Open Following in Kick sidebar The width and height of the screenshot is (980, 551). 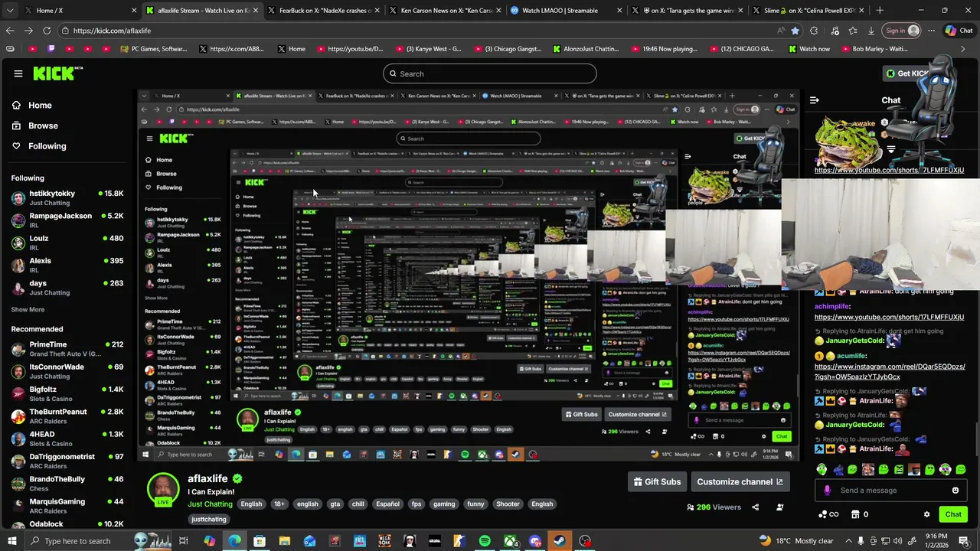click(47, 146)
